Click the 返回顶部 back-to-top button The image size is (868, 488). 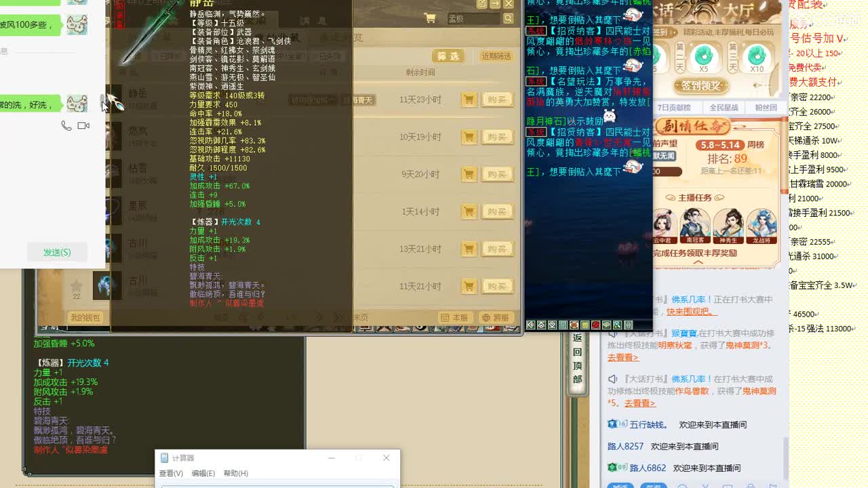[x=577, y=359]
